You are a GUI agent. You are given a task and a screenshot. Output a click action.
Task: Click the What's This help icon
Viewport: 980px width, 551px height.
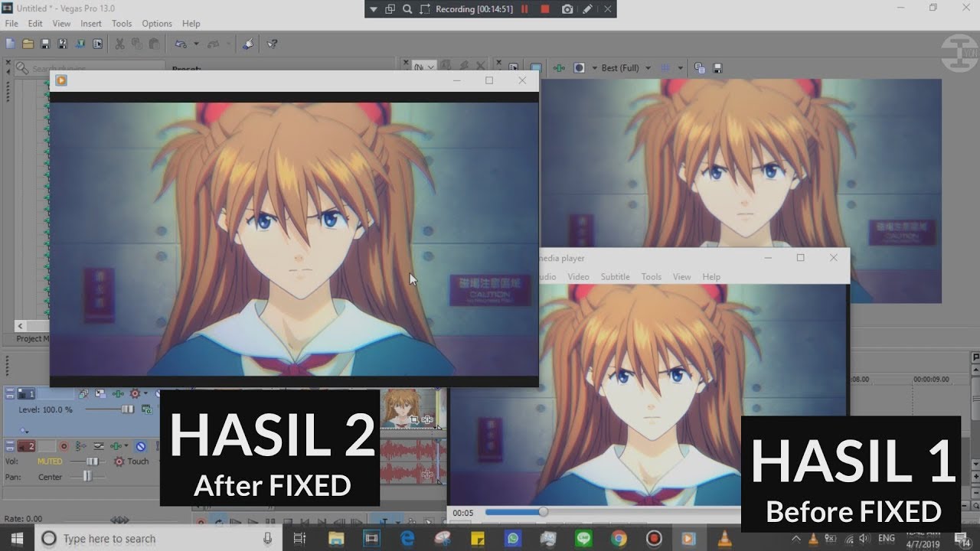pyautogui.click(x=272, y=44)
